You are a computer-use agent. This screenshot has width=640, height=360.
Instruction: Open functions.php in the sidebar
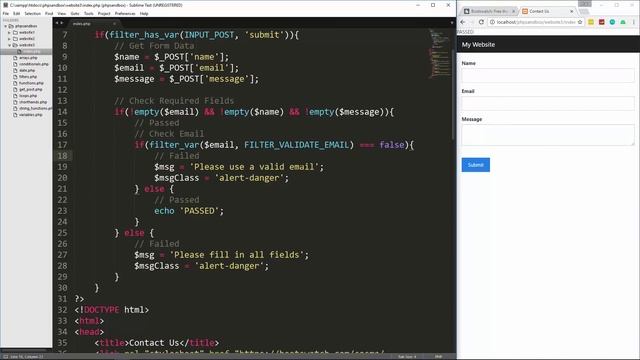(31, 83)
